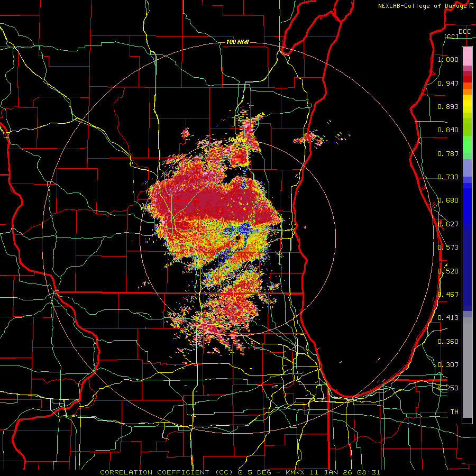Click the CORRELATION COEFFICIENT (CC) caption text
Image resolution: width=476 pixels, height=476 pixels.
click(x=167, y=472)
